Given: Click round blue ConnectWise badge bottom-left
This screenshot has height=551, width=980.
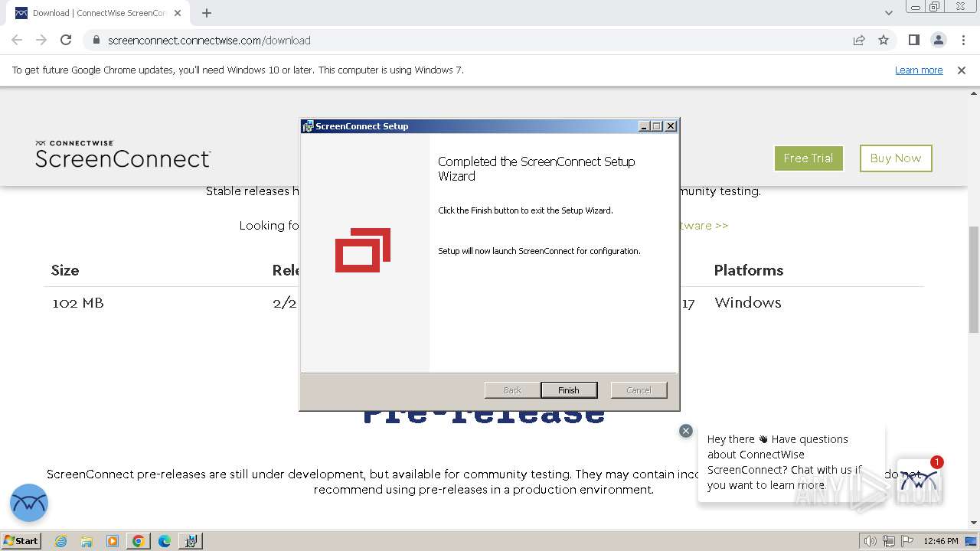Looking at the screenshot, I should pos(29,503).
